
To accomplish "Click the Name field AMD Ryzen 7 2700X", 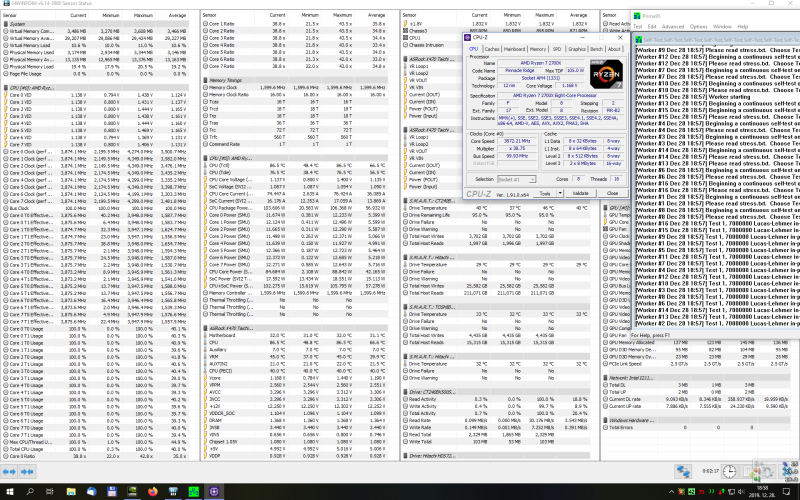I will pyautogui.click(x=542, y=63).
